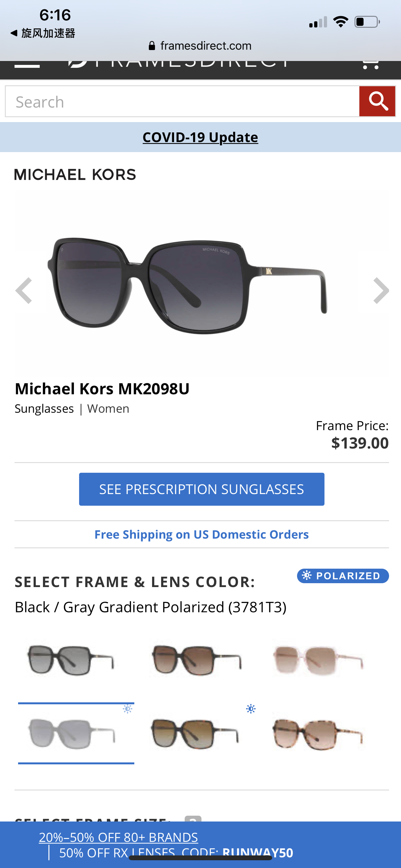Open the hamburger navigation menu

point(27,65)
